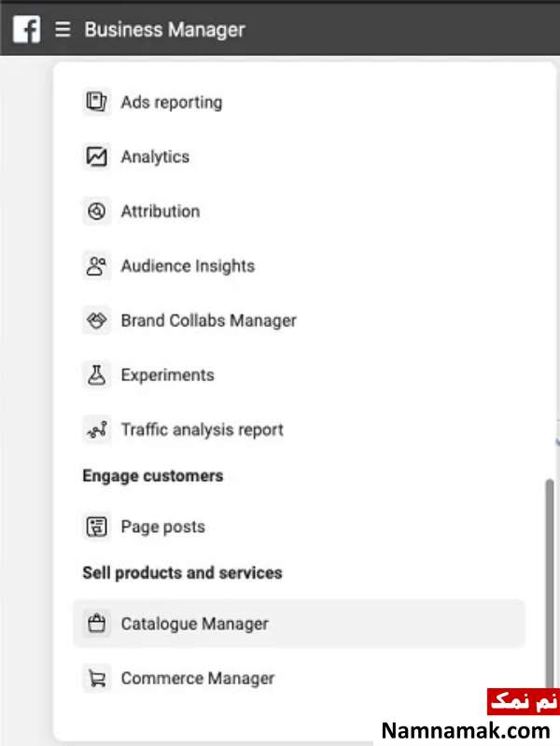Click the Traffic analysis report icon

click(96, 429)
